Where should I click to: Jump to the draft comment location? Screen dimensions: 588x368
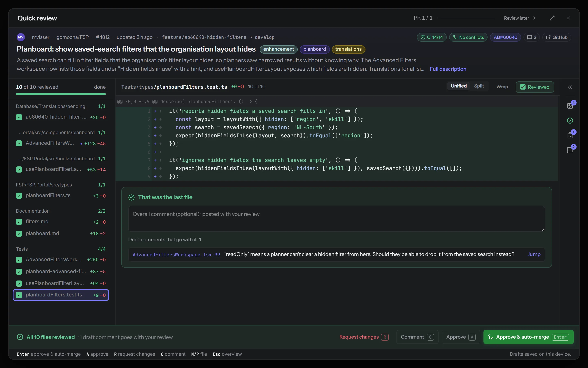coord(534,254)
